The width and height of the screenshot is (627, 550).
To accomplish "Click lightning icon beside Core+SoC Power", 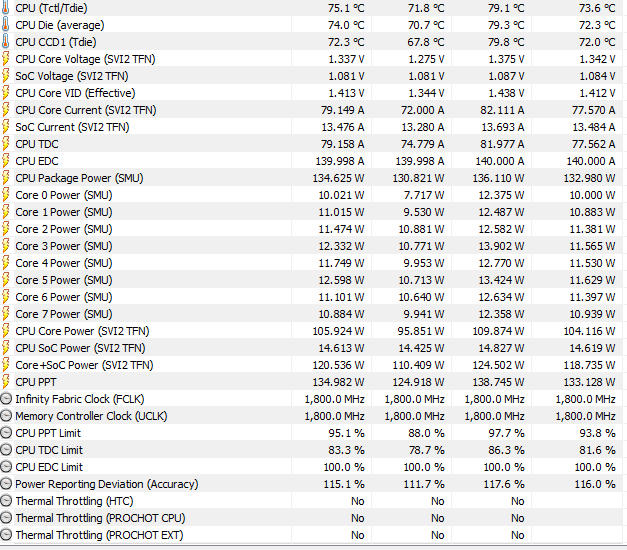I will coord(6,365).
